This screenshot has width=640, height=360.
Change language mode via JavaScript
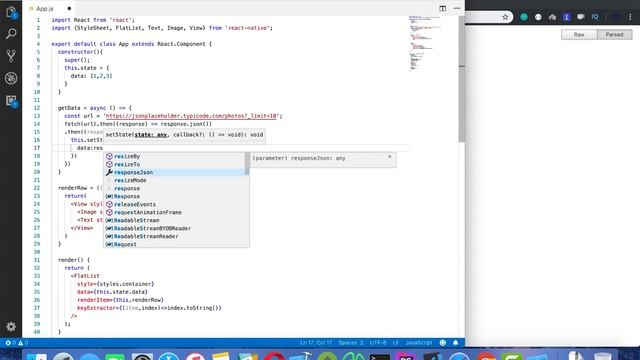coord(419,343)
